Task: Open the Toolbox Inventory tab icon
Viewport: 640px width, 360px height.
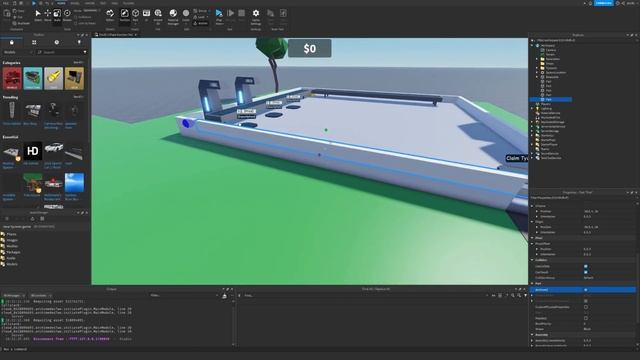Action: pos(34,42)
